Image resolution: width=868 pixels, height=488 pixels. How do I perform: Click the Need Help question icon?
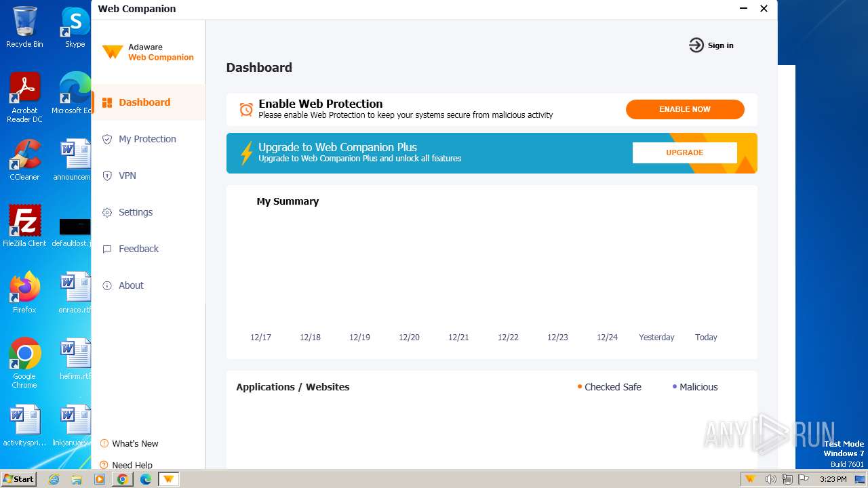coord(104,465)
